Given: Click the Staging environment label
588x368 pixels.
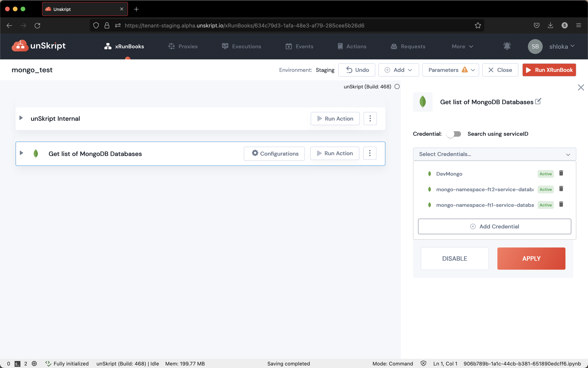Looking at the screenshot, I should pos(325,70).
